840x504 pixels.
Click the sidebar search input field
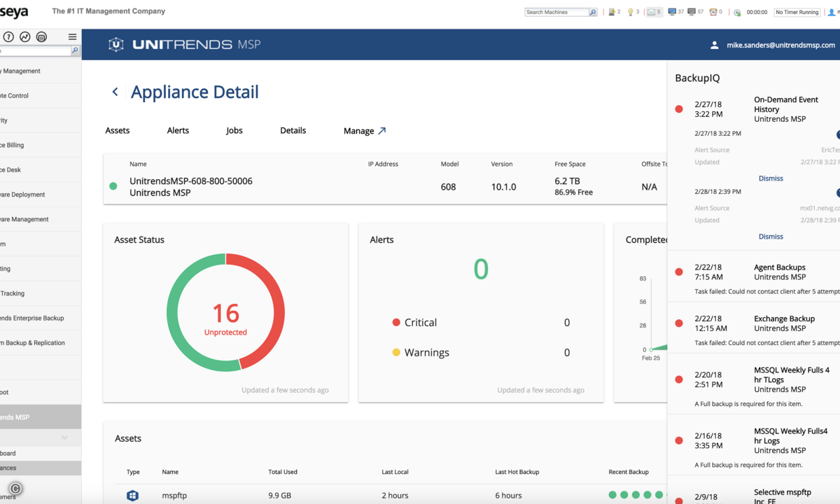(x=35, y=51)
